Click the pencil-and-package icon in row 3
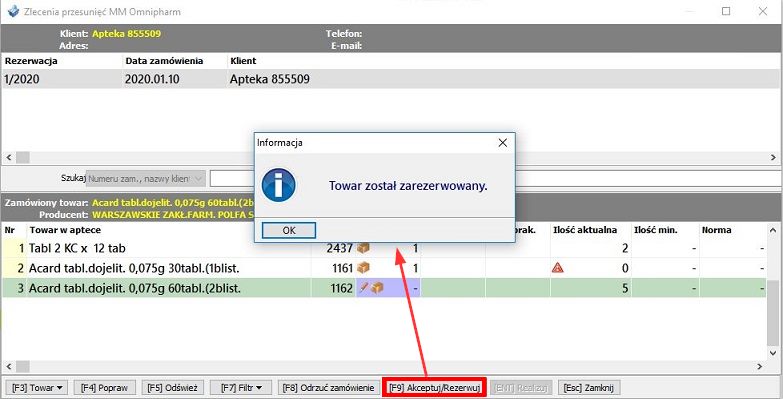The image size is (783, 399). tap(372, 288)
